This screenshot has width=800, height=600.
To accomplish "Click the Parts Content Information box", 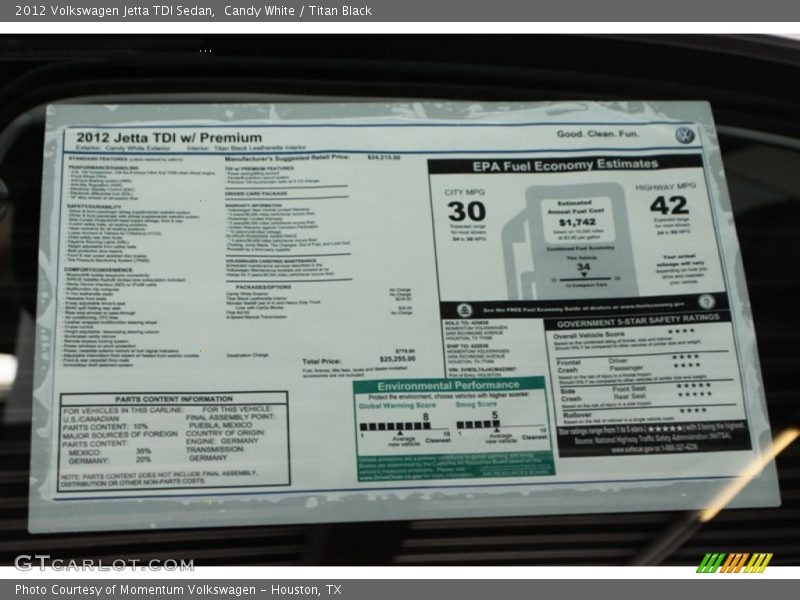I will tap(174, 439).
